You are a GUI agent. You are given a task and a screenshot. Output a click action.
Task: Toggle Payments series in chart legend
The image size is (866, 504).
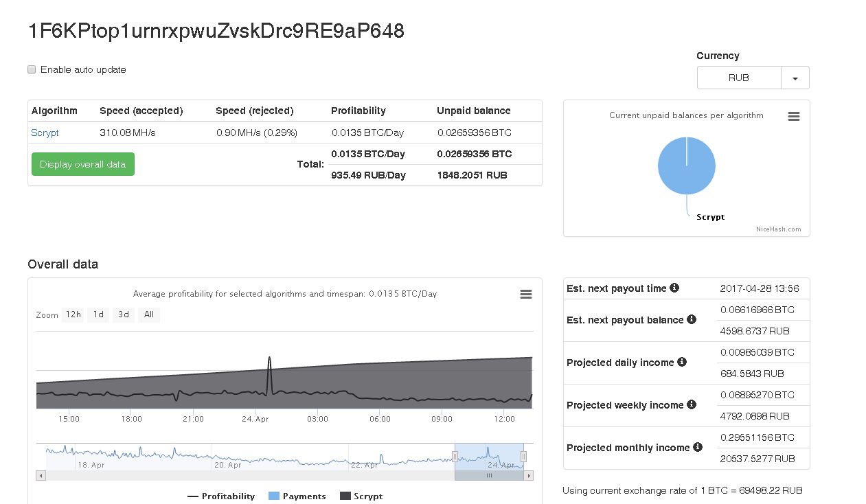point(297,496)
